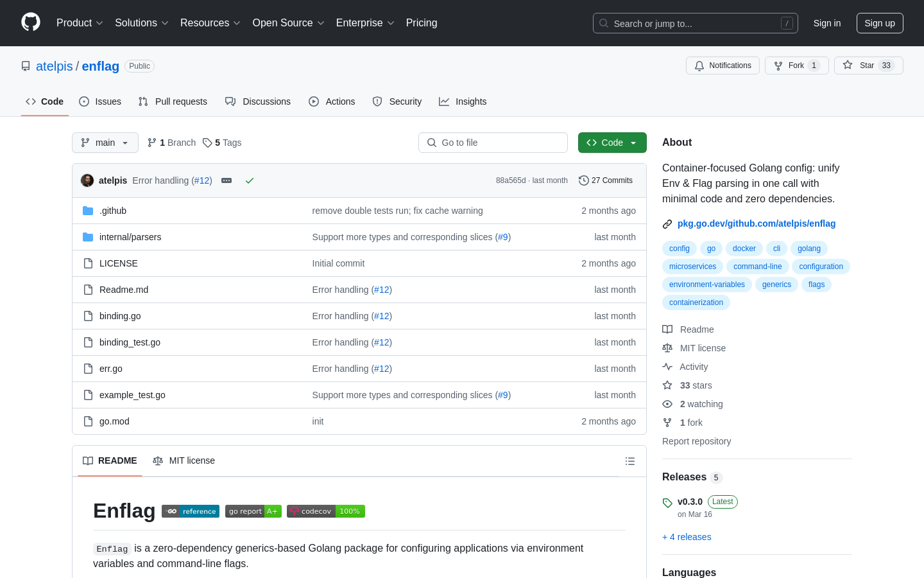
Task: Expand the Product menu
Action: 80,23
